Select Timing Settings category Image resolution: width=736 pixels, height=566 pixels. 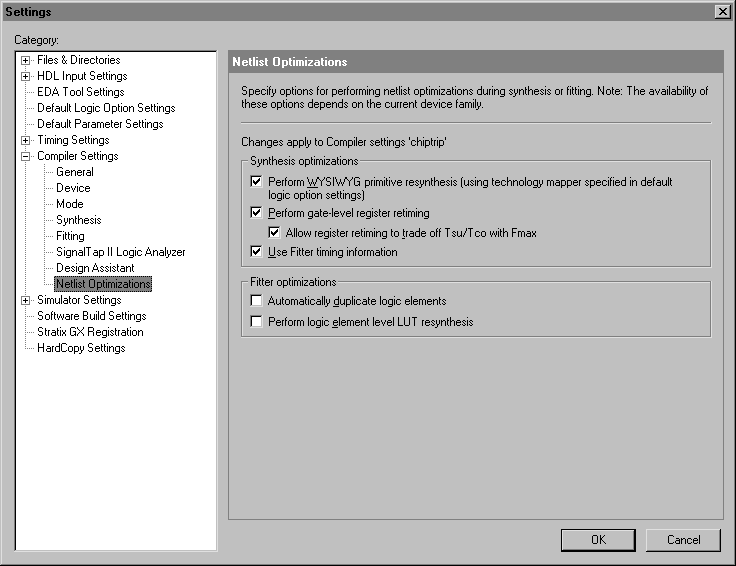(x=73, y=140)
